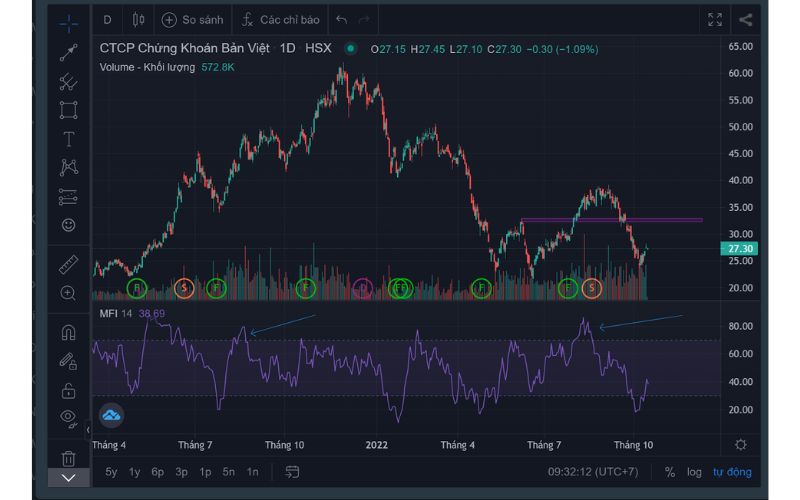800x500 pixels.
Task: Open the D interval dropdown
Action: point(107,19)
